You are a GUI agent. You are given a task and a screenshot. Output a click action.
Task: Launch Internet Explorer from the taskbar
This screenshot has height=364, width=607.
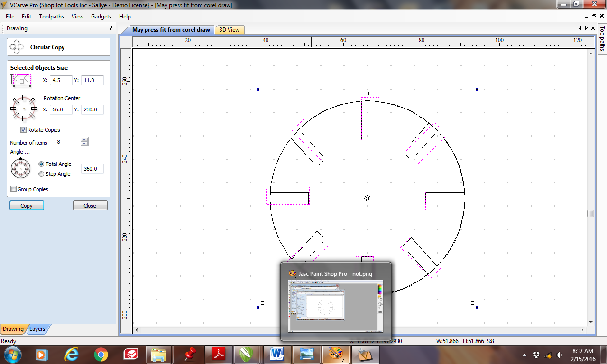point(72,354)
